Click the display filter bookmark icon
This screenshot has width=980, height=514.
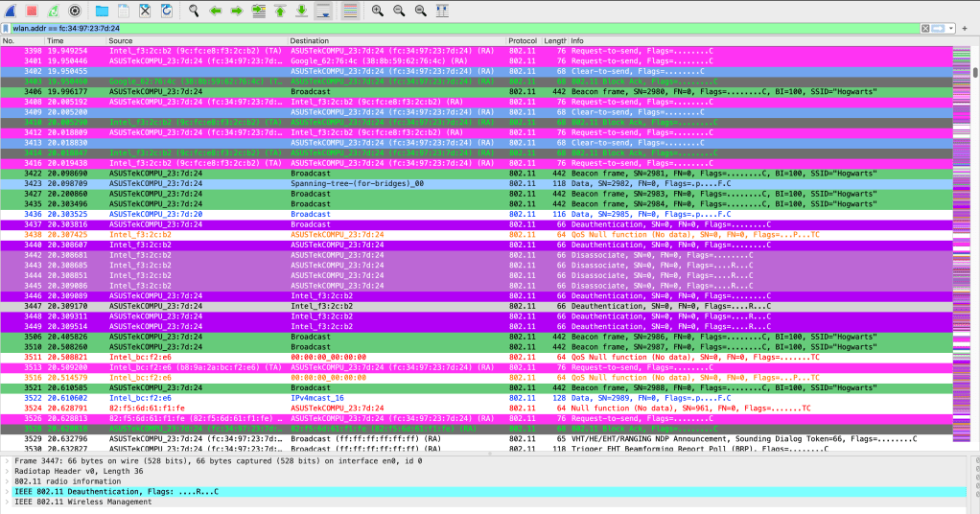[x=6, y=29]
